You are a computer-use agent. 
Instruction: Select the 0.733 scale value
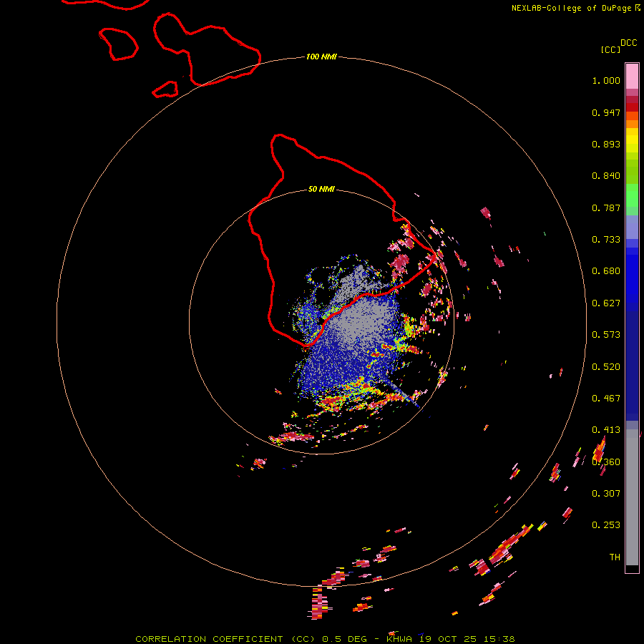coord(606,240)
